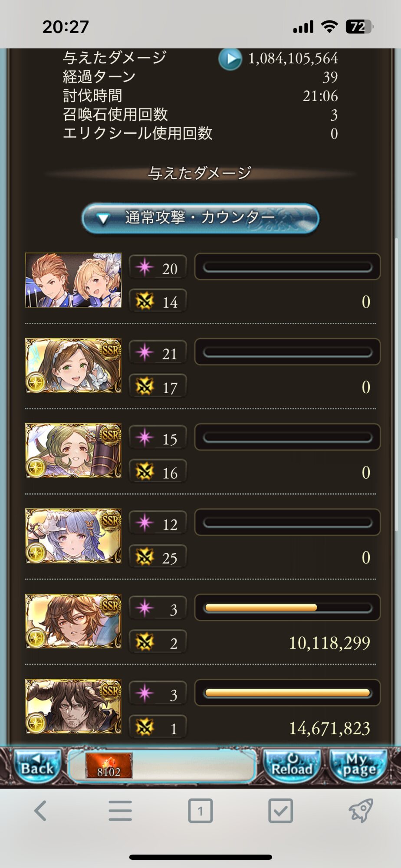Select the horned dark-haired SSR character portrait
The image size is (401, 868).
click(x=73, y=707)
